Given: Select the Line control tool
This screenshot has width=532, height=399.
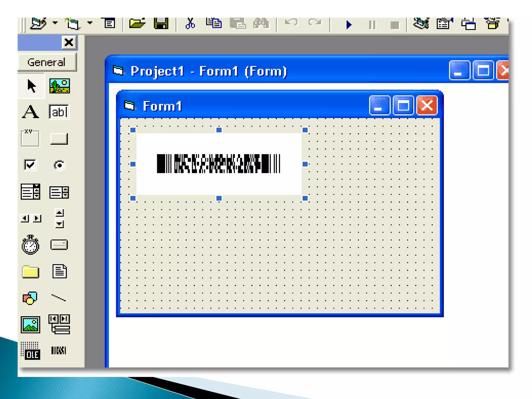Looking at the screenshot, I should tap(59, 298).
